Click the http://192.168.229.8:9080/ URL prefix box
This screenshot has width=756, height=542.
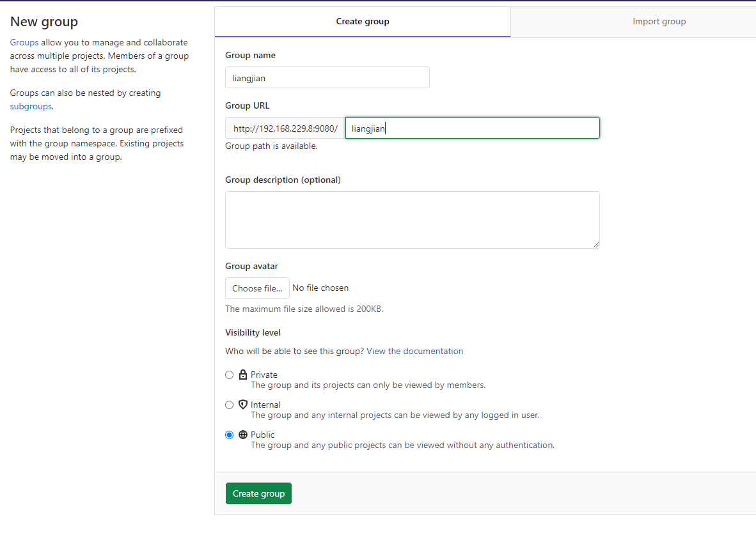tap(285, 128)
